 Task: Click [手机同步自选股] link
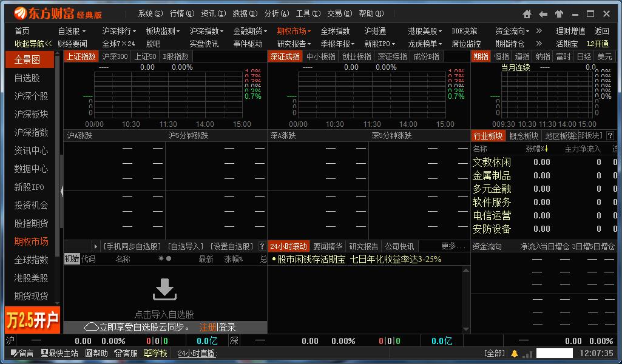tap(132, 246)
